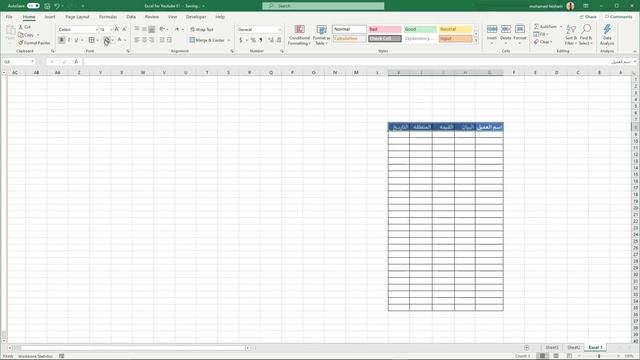Activate the Format Painter tool
Viewport: 640px width, 360px height.
[x=34, y=43]
